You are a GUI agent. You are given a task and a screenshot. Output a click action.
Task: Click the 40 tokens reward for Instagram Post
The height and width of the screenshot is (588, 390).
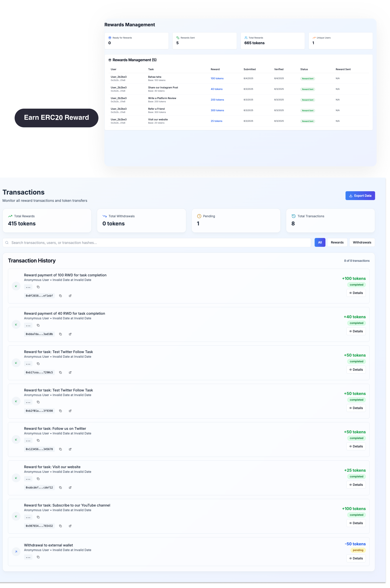(216, 89)
